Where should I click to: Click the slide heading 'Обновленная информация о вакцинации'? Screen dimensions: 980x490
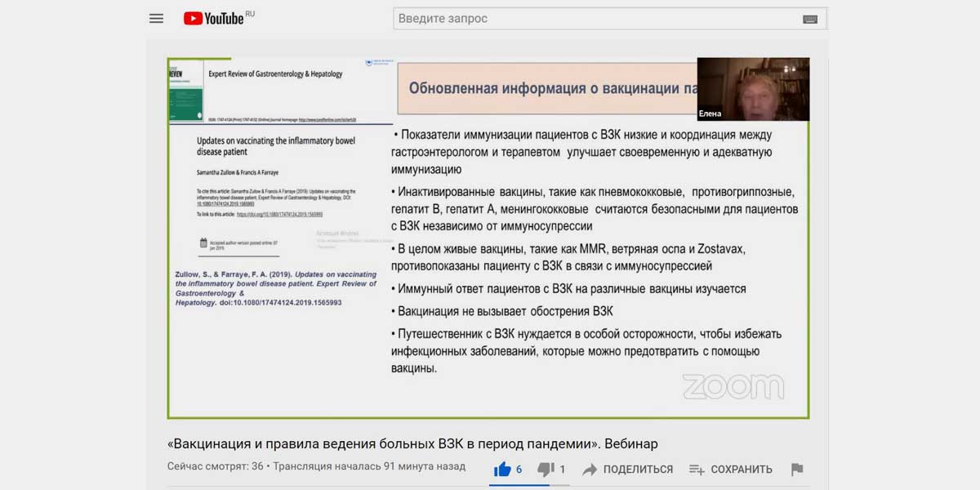547,88
